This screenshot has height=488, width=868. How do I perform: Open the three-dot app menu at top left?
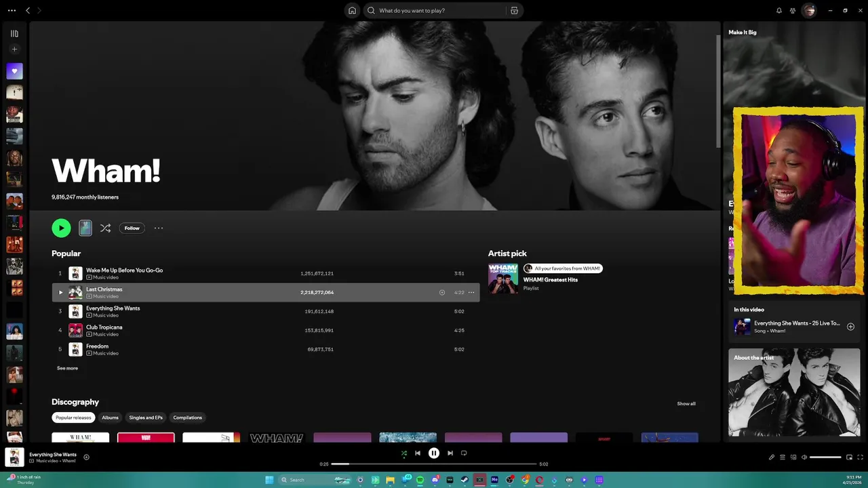tap(12, 10)
